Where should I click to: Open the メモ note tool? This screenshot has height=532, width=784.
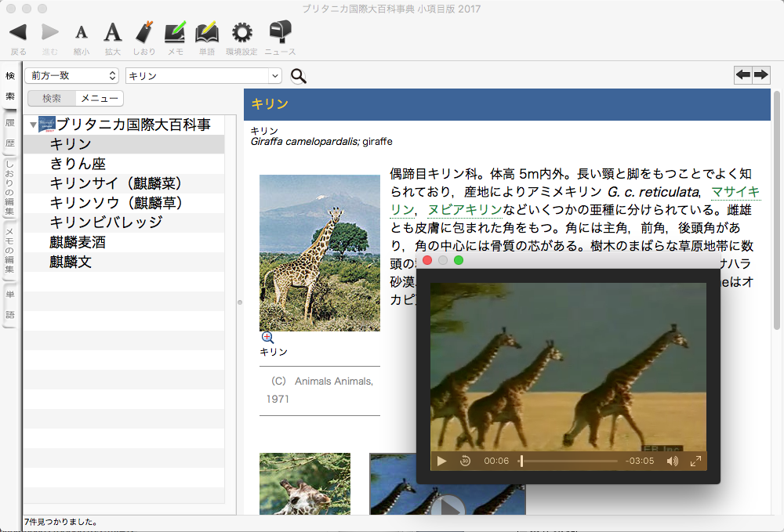pos(175,33)
